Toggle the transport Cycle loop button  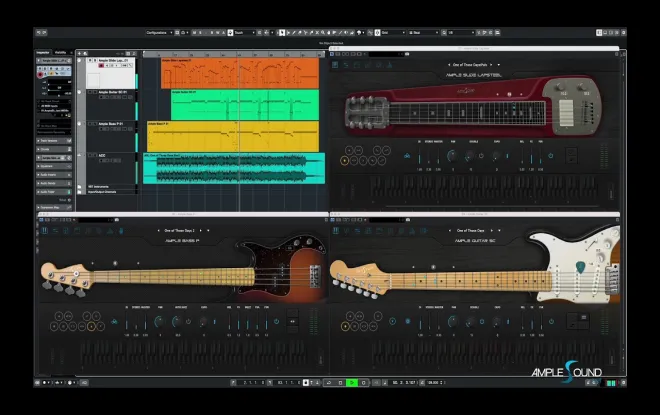point(329,382)
